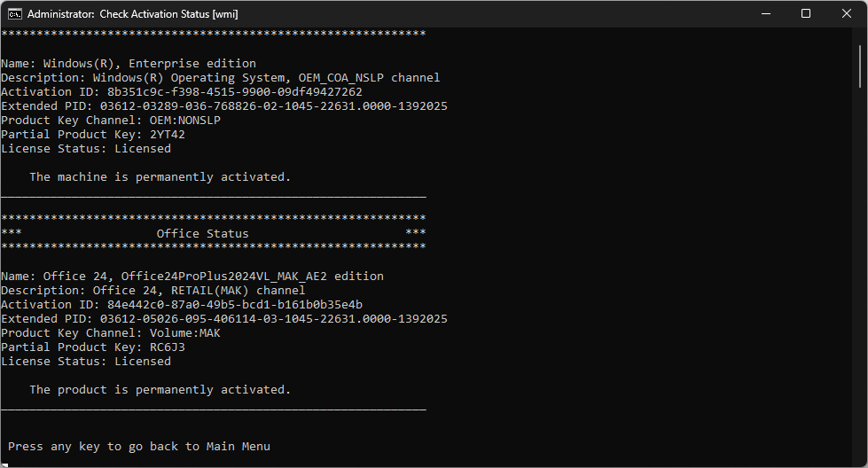
Task: Click the Windows Partial Product Key 2YT42
Action: click(x=168, y=135)
